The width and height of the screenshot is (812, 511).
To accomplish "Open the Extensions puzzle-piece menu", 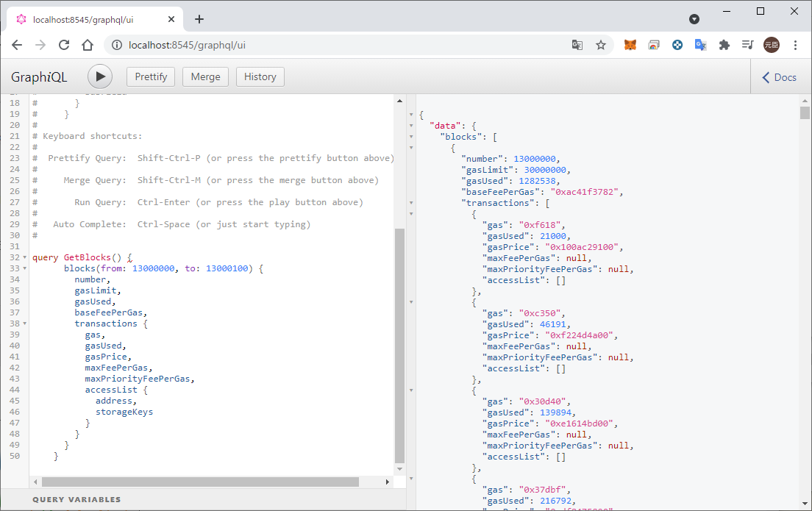I will tap(724, 45).
